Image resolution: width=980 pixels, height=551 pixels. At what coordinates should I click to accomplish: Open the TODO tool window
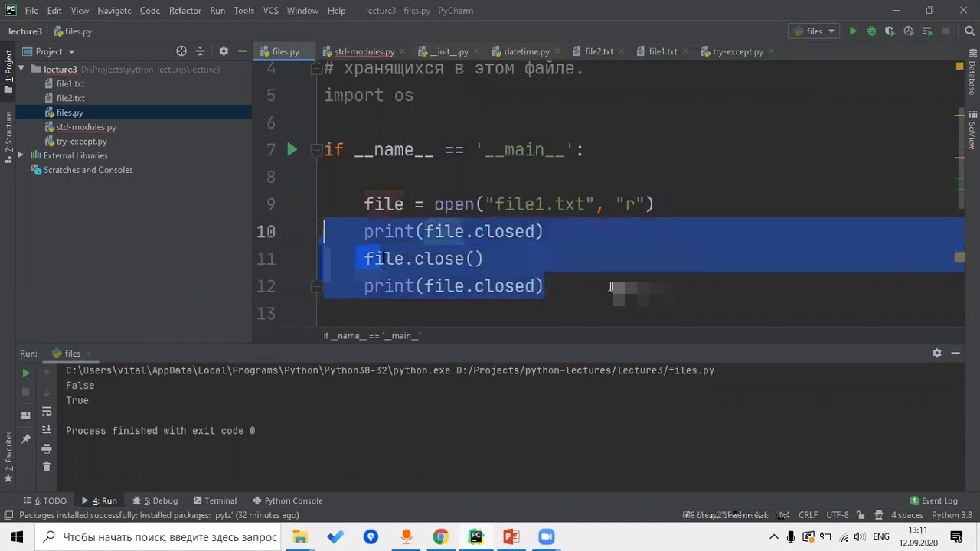pyautogui.click(x=45, y=500)
